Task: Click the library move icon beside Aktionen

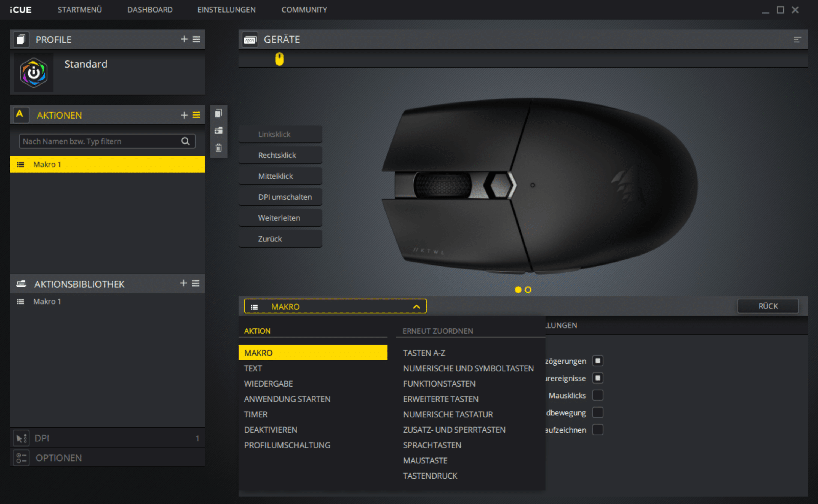Action: point(218,131)
